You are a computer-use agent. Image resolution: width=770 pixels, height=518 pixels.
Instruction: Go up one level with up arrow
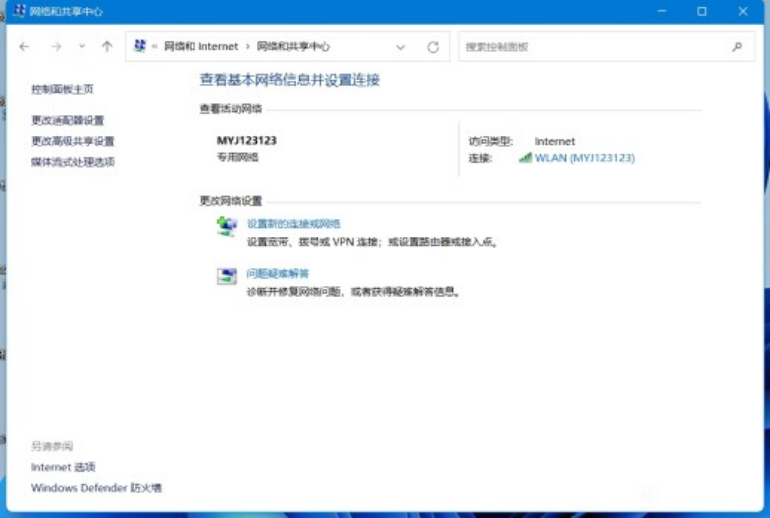coord(107,47)
